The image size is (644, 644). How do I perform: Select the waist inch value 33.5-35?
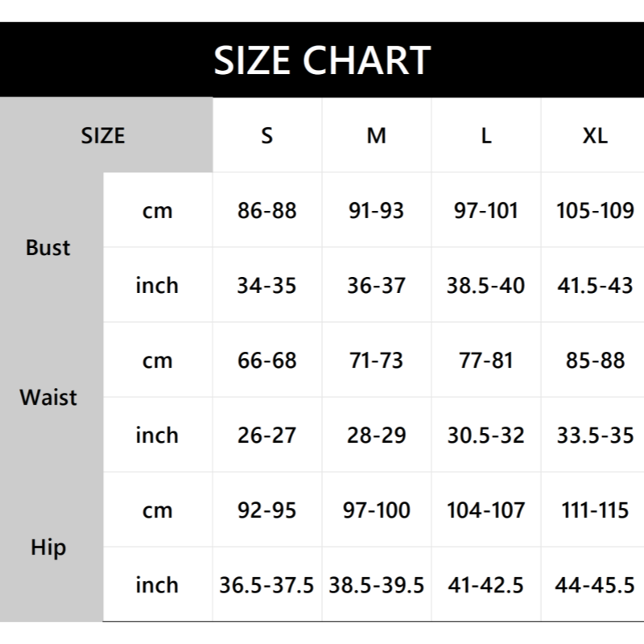595,436
